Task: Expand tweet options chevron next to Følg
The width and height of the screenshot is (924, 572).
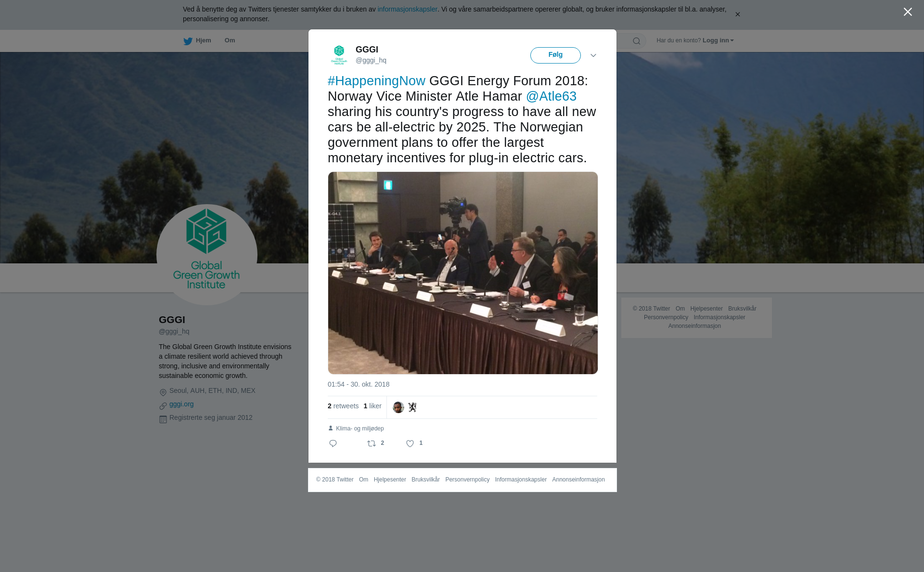Action: click(593, 55)
